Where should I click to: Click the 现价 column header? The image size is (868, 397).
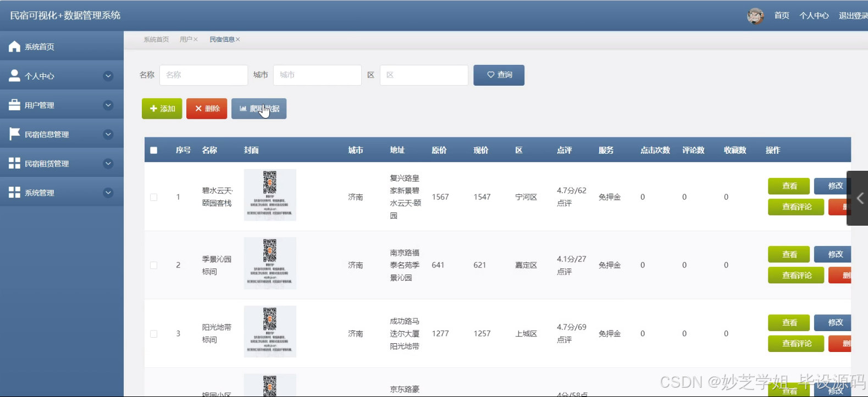[x=481, y=150]
